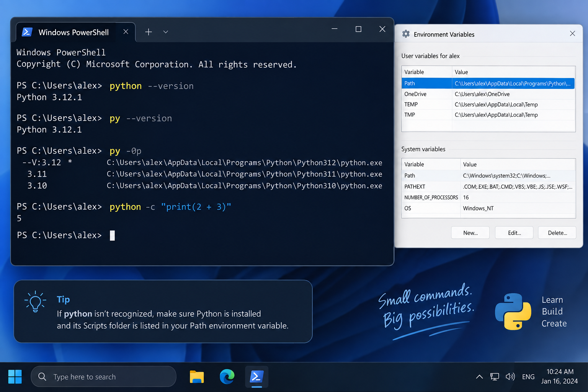Select the PATHEXT system variable row

click(488, 187)
